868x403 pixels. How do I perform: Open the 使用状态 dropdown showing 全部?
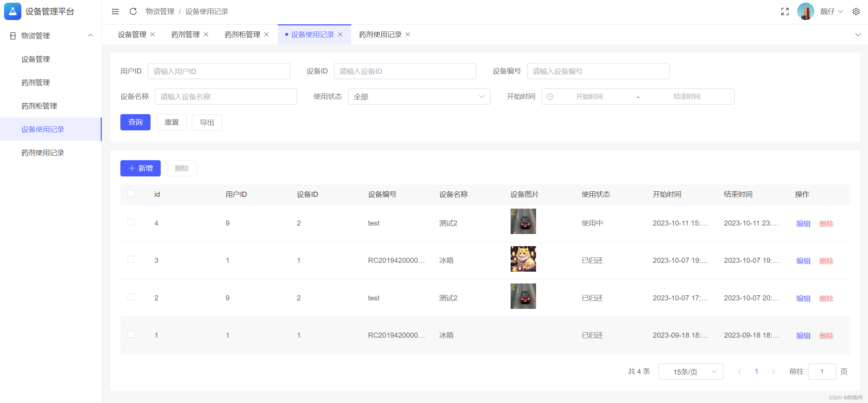419,97
